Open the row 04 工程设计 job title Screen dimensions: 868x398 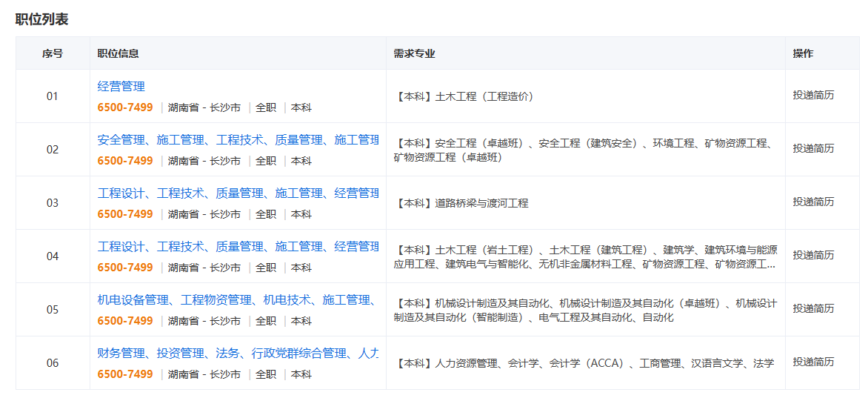238,247
